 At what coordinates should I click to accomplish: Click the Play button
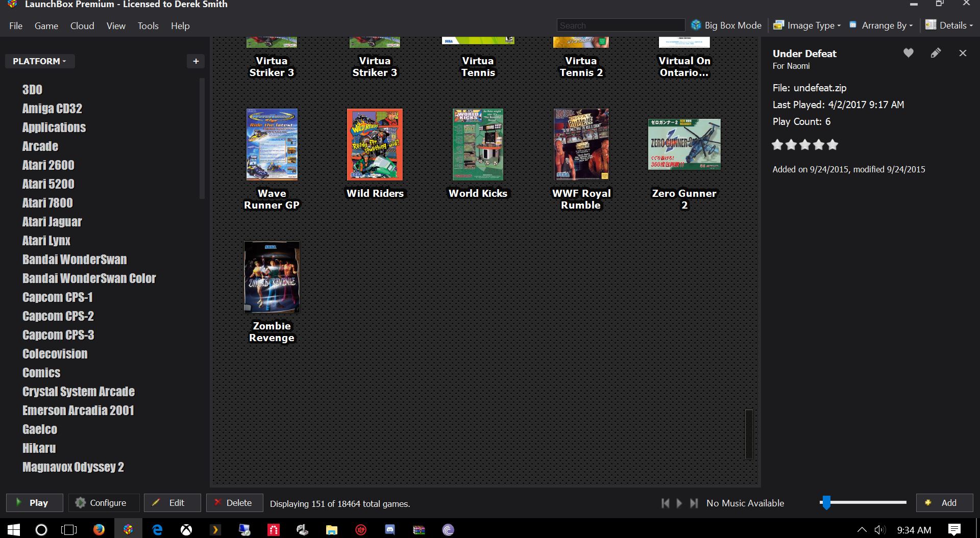tap(35, 503)
